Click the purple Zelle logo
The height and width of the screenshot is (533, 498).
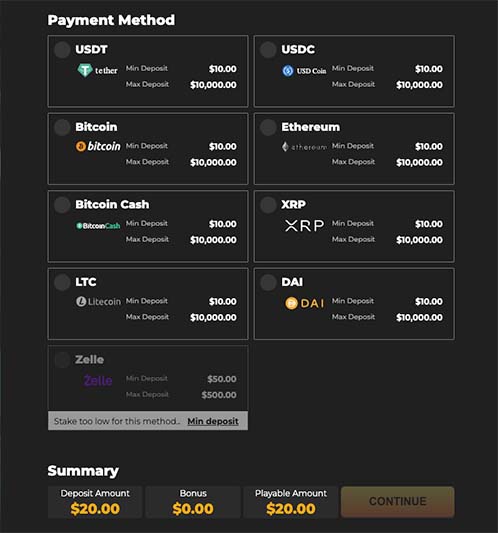click(x=98, y=380)
